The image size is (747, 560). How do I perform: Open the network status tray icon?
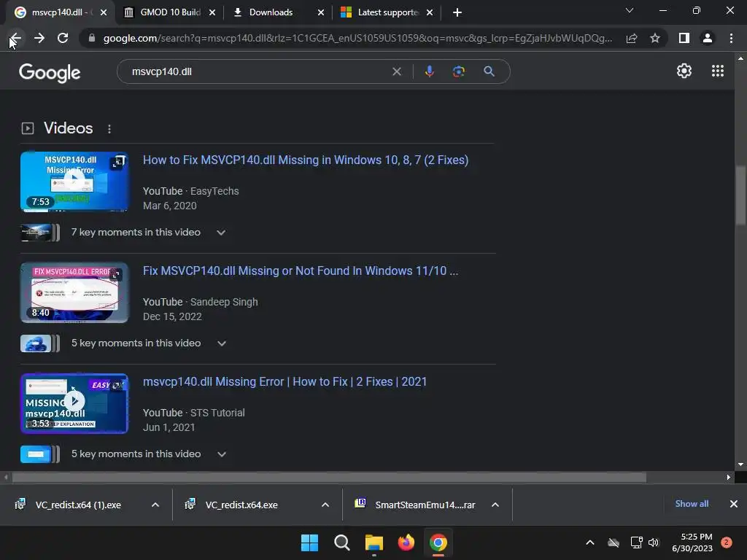pos(636,542)
